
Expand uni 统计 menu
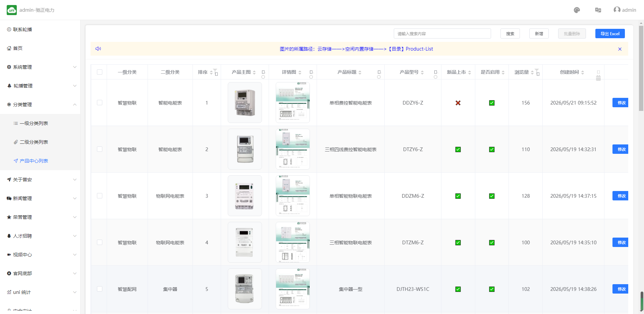(x=40, y=292)
